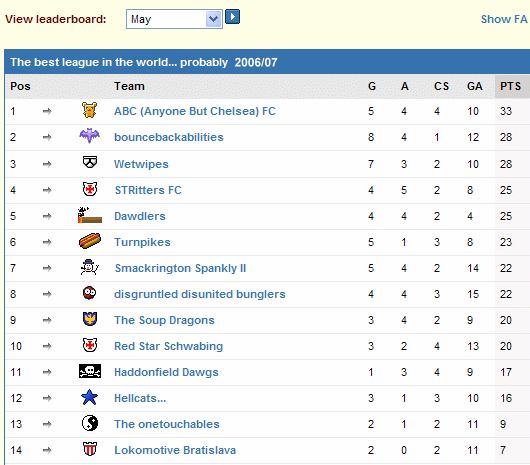The height and width of the screenshot is (465, 530).
Task: Click the purple bat badge for bouncebackabilities
Action: (90, 136)
